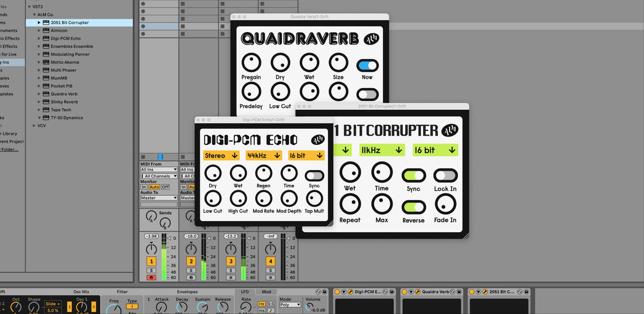Open the wrench icon on Digi-PCM Echo device

[350, 292]
